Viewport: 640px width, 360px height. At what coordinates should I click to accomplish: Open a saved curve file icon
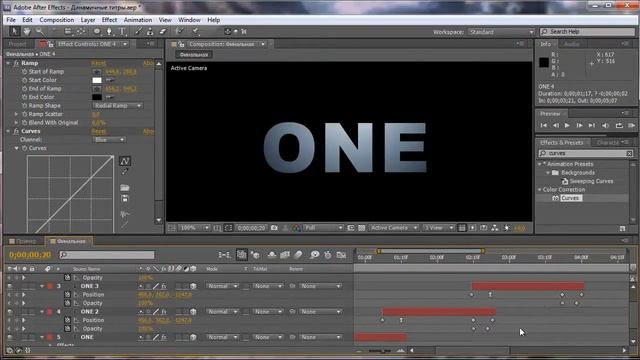(x=125, y=188)
